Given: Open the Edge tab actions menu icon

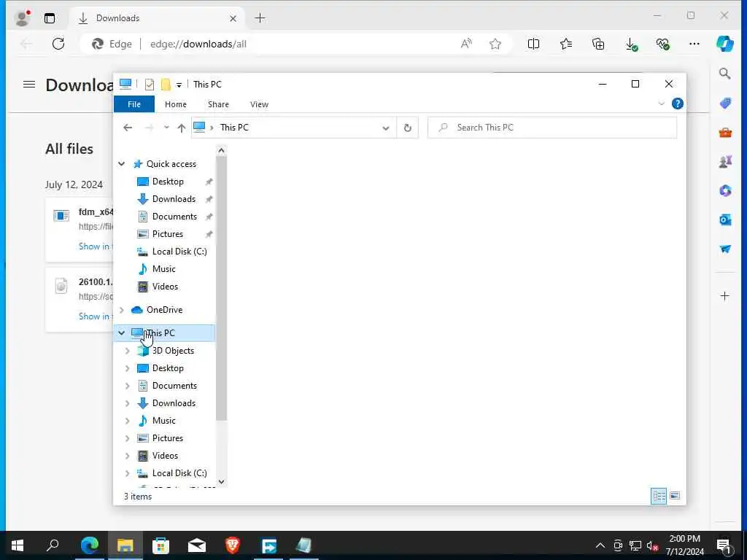Looking at the screenshot, I should coord(50,18).
